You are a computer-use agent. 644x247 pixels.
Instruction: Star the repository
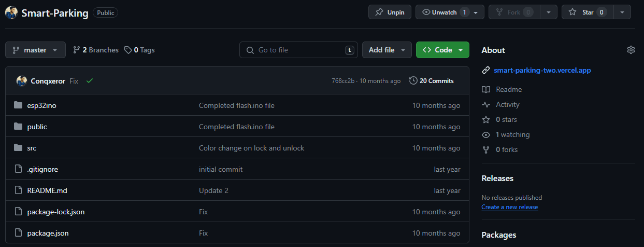[x=588, y=12]
